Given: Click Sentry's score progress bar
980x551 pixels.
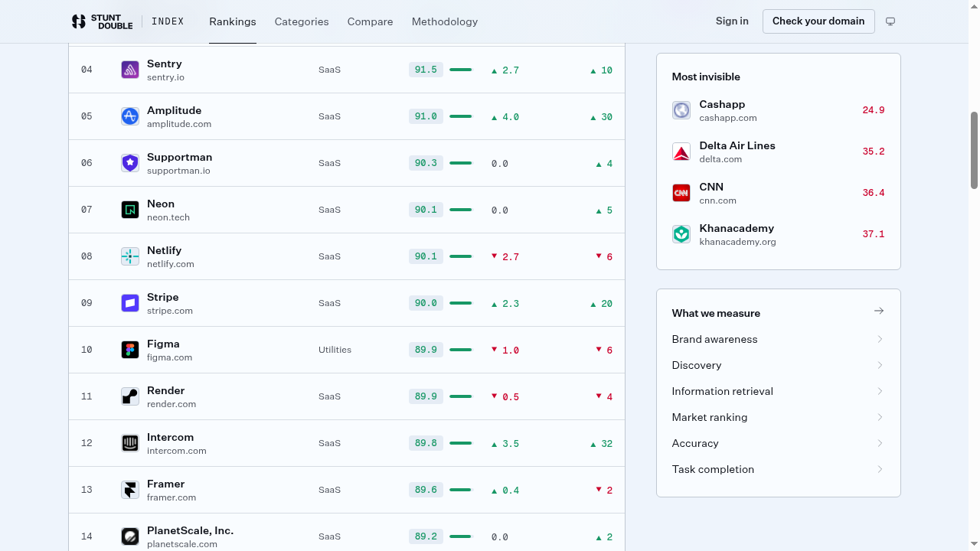Looking at the screenshot, I should point(461,70).
